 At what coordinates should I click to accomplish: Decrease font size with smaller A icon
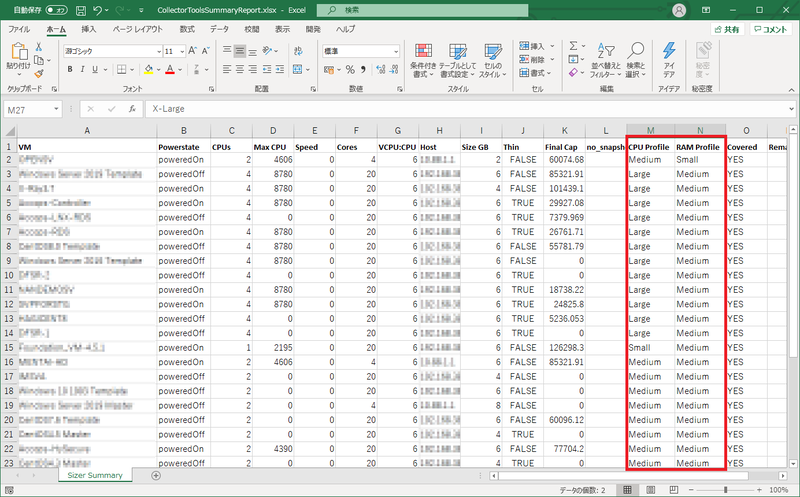(x=205, y=51)
